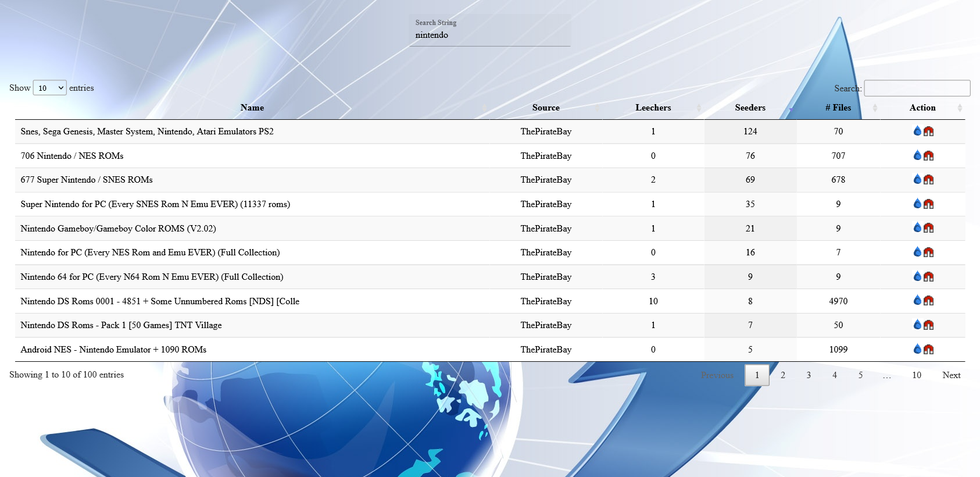Image resolution: width=980 pixels, height=477 pixels.
Task: Click the table Search filter box
Action: (x=917, y=88)
